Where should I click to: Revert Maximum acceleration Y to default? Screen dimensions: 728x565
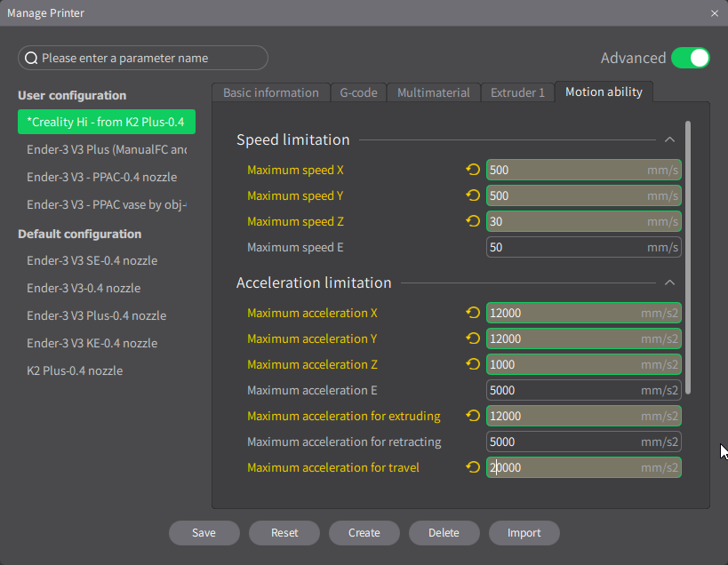(473, 338)
